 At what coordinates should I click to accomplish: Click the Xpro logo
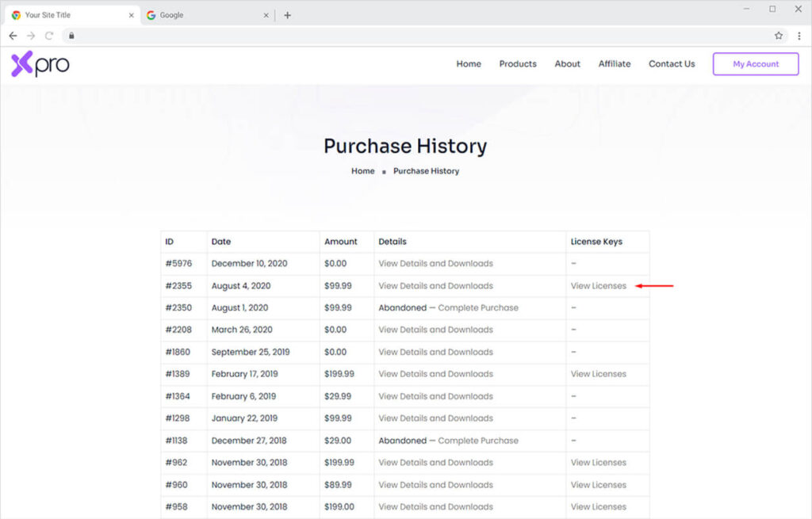[x=40, y=64]
